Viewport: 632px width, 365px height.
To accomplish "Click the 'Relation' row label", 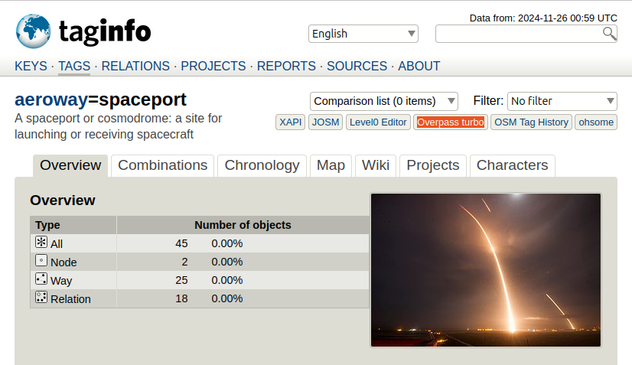I will point(71,299).
